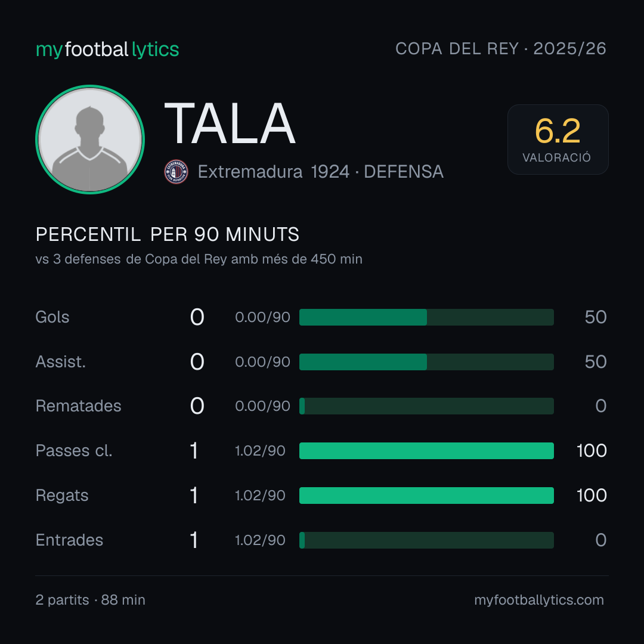Click the Regats stat label

click(x=62, y=496)
